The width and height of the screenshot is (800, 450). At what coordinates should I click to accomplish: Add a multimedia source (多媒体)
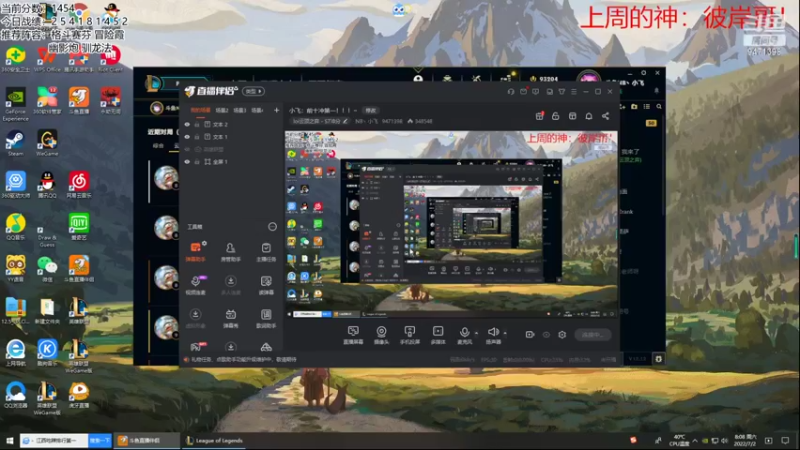[x=438, y=335]
